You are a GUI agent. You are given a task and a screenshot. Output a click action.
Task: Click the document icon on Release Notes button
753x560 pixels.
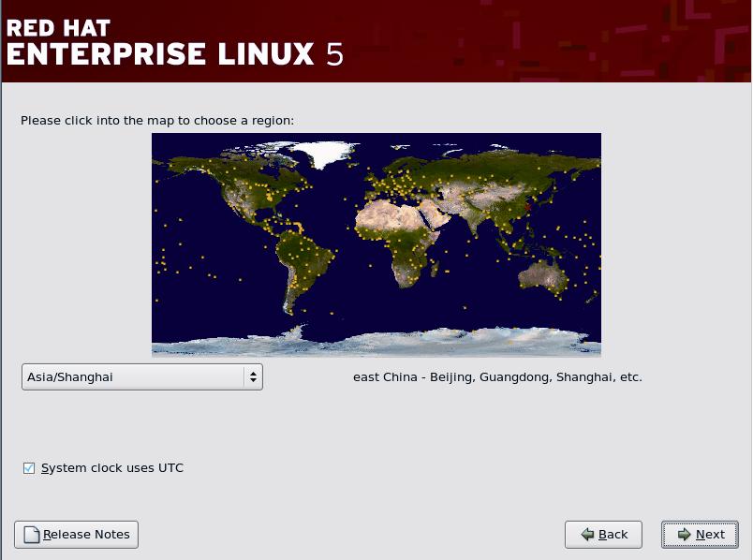click(32, 535)
